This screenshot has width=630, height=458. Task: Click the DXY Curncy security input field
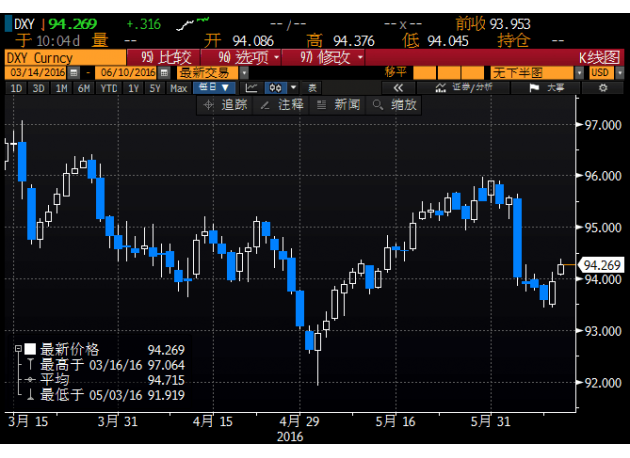click(60, 58)
